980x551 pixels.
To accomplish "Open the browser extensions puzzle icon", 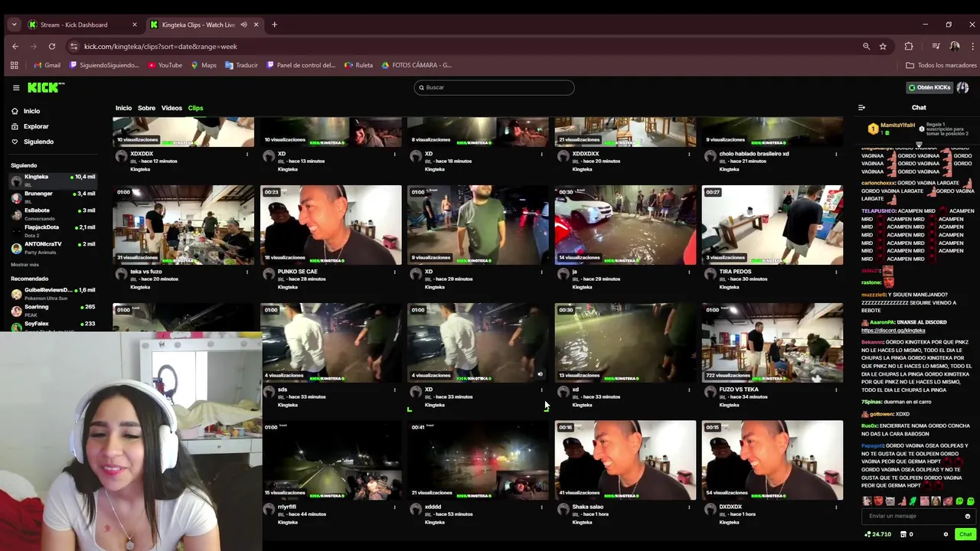I will click(x=909, y=47).
